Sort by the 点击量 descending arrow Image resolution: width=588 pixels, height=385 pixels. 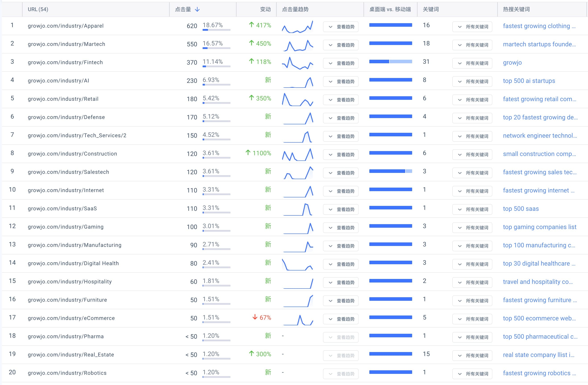197,9
